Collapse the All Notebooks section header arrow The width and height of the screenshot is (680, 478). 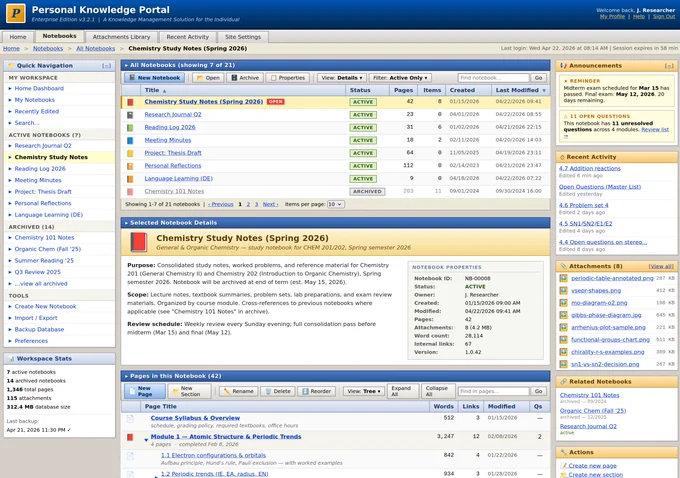[x=126, y=65]
